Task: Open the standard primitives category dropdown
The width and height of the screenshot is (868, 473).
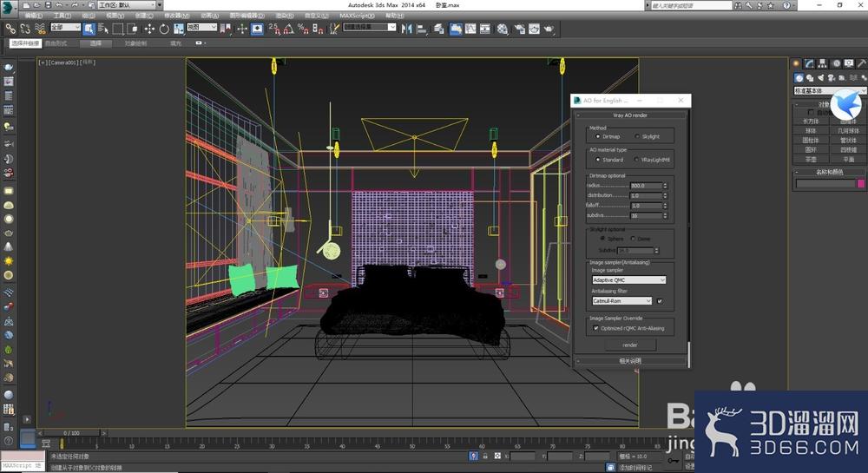Action: click(x=830, y=90)
